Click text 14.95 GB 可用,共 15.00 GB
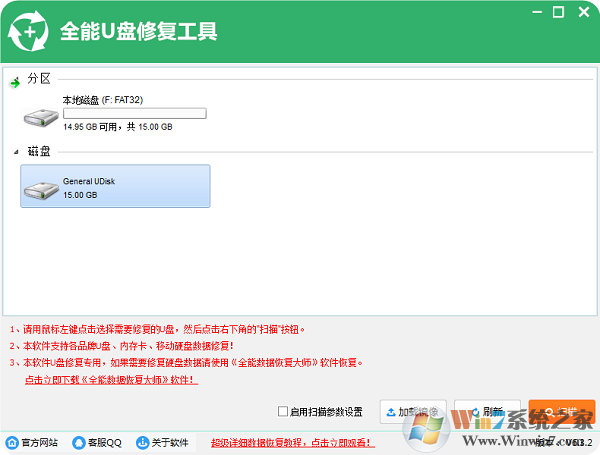 click(x=118, y=127)
